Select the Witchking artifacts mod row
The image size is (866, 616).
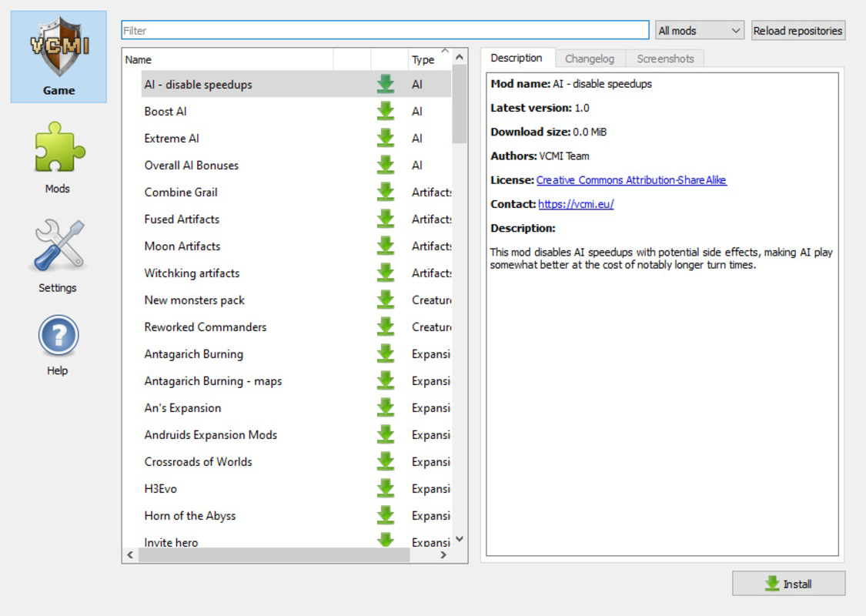[296, 273]
